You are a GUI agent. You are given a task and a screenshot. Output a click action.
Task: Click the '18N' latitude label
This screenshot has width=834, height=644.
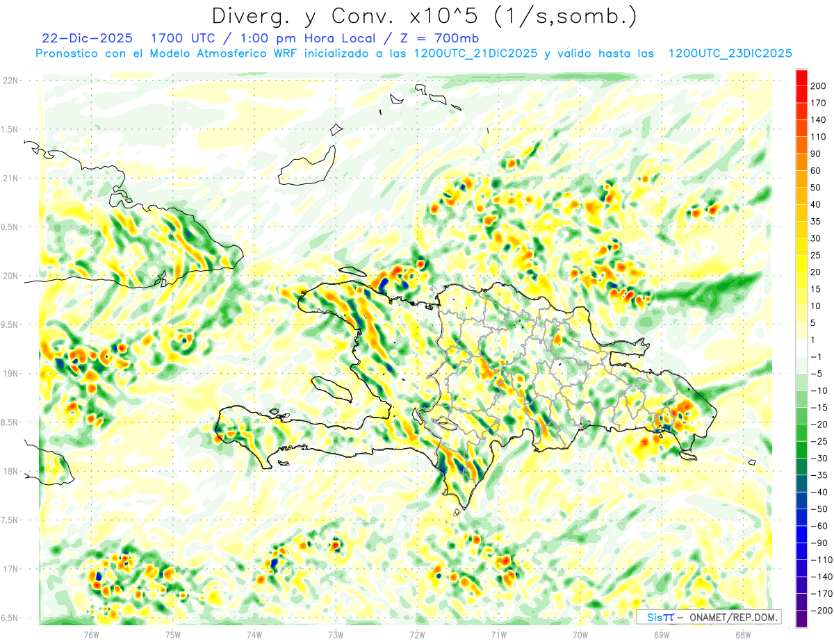tap(10, 472)
